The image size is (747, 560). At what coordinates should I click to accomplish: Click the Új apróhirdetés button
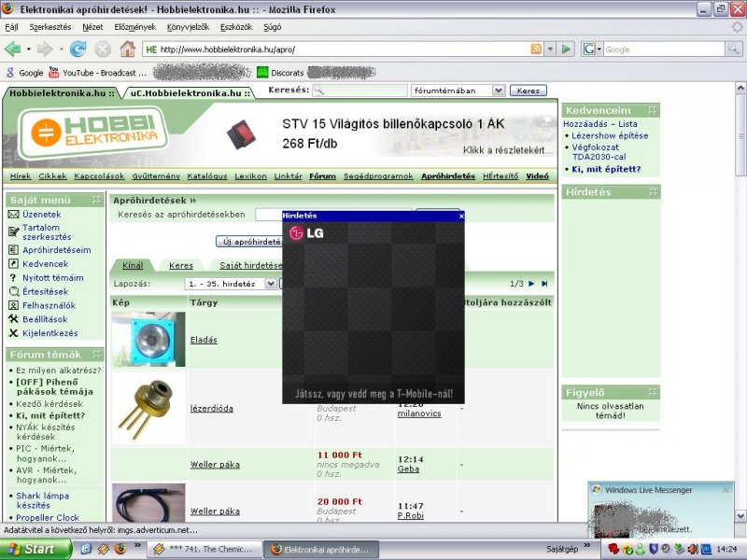click(x=249, y=242)
